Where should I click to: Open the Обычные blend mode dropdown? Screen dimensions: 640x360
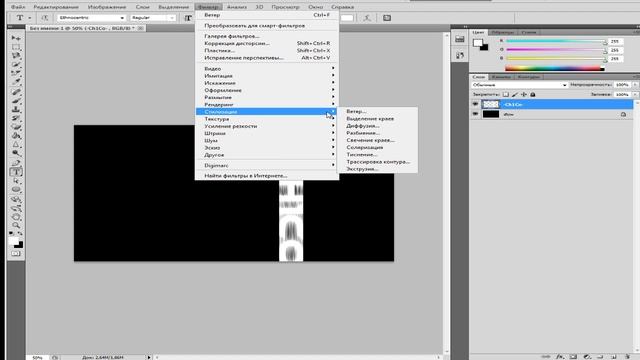[x=519, y=84]
